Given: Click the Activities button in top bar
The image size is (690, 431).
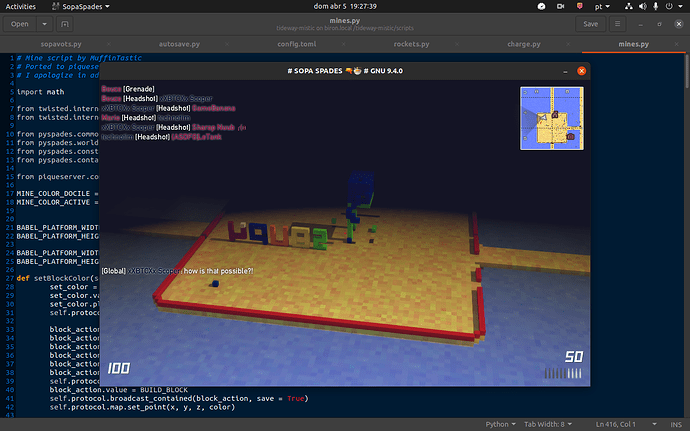Looking at the screenshot, I should 21,6.
